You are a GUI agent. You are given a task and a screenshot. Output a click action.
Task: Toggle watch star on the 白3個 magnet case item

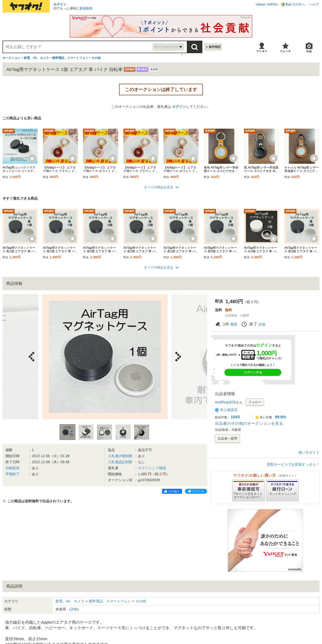(x=274, y=238)
